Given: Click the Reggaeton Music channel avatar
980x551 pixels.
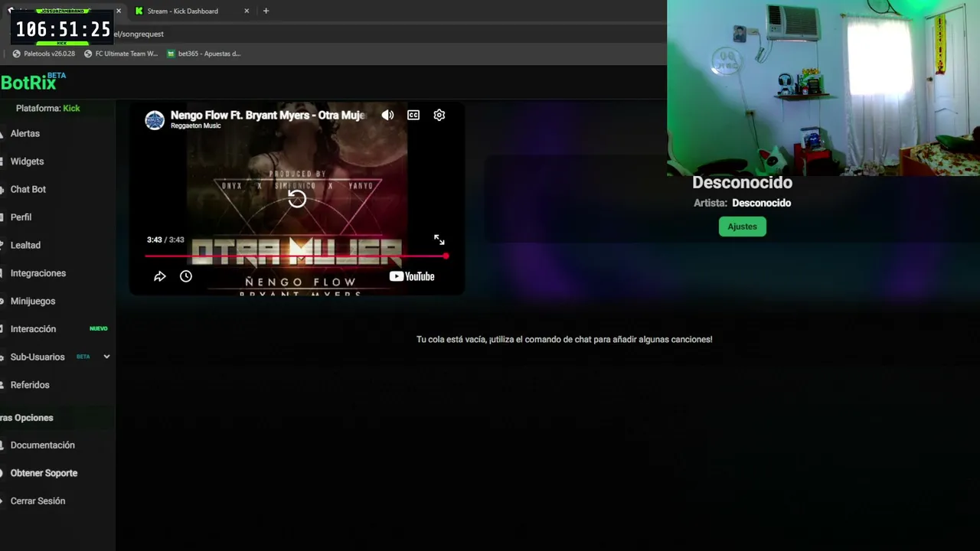Looking at the screenshot, I should (x=155, y=120).
